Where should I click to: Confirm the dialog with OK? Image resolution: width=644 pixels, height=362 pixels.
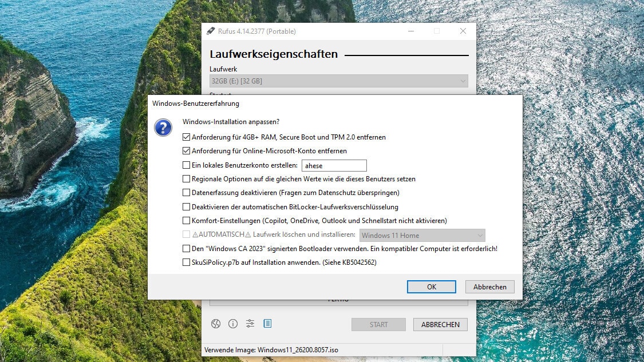431,287
